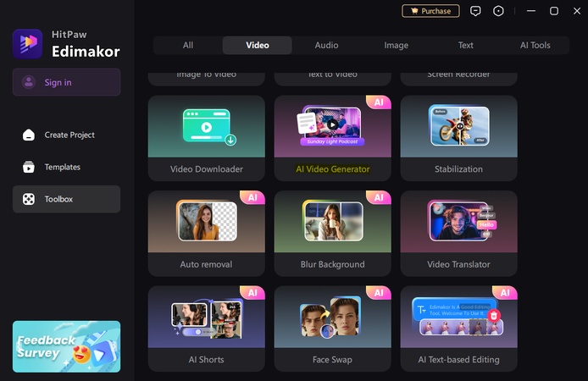Open the hexagon settings icon
Viewport: 588px width, 381px height.
tap(499, 11)
